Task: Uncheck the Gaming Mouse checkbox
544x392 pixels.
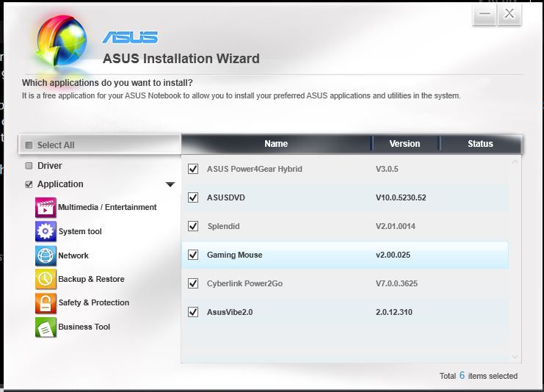Action: [193, 255]
